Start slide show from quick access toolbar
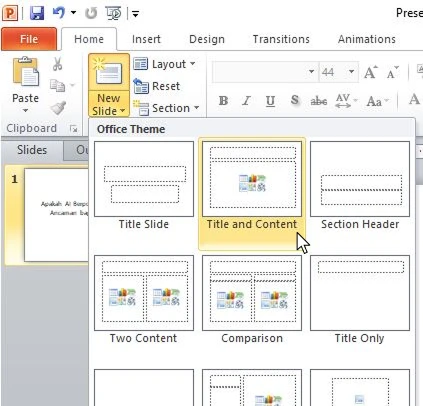Screen dimensions: 423x406 pos(113,13)
